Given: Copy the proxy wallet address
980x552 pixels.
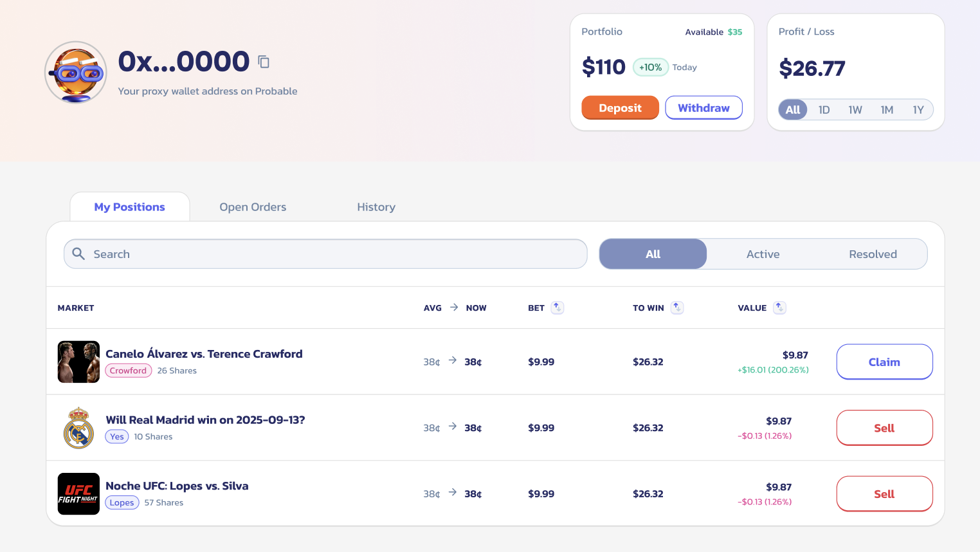Looking at the screenshot, I should point(264,62).
